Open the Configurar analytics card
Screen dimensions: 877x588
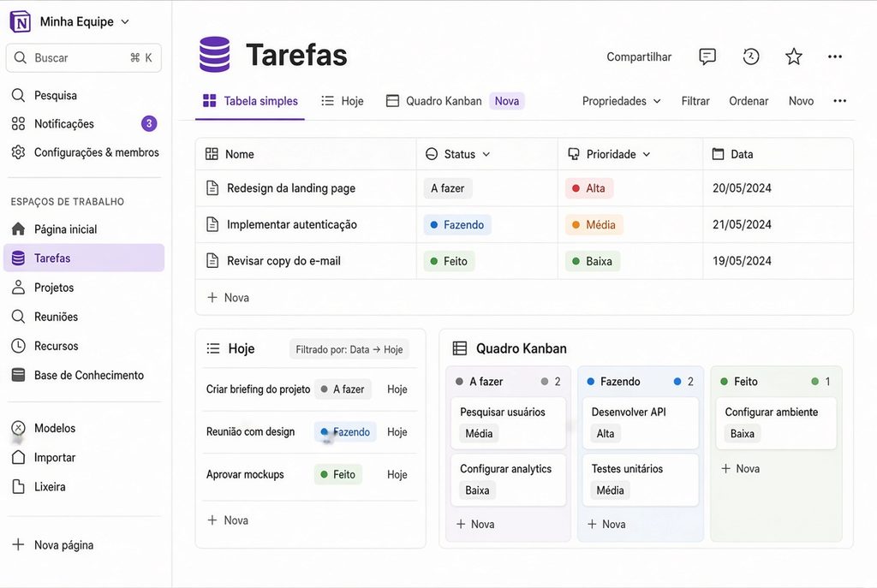click(x=509, y=480)
